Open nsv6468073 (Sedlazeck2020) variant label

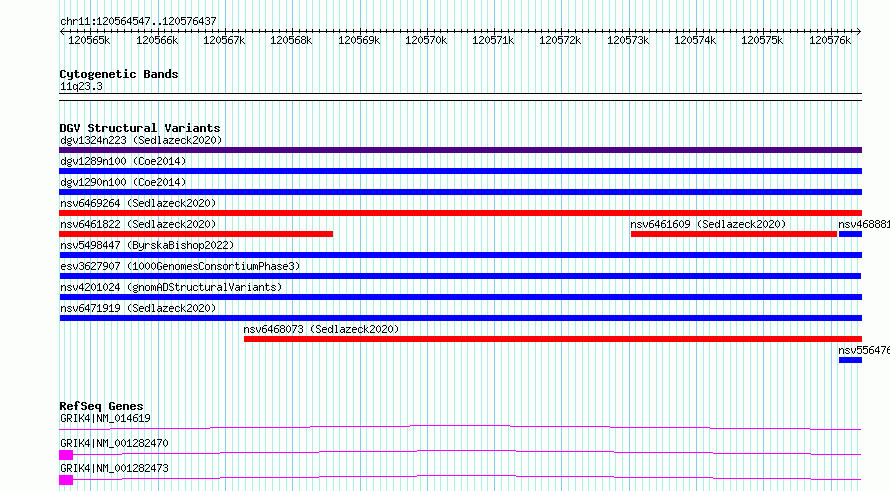coord(321,329)
